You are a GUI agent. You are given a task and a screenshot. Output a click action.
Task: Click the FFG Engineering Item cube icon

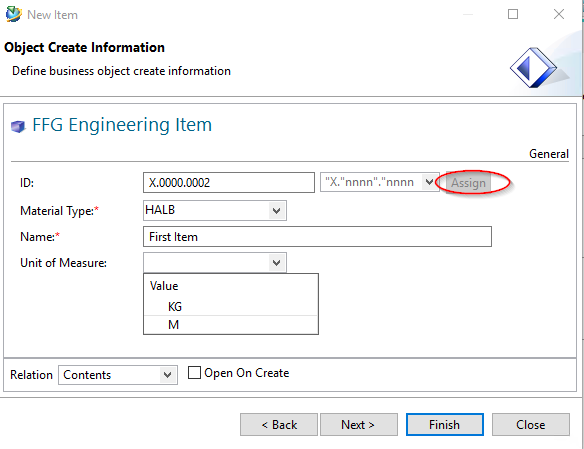click(x=18, y=126)
